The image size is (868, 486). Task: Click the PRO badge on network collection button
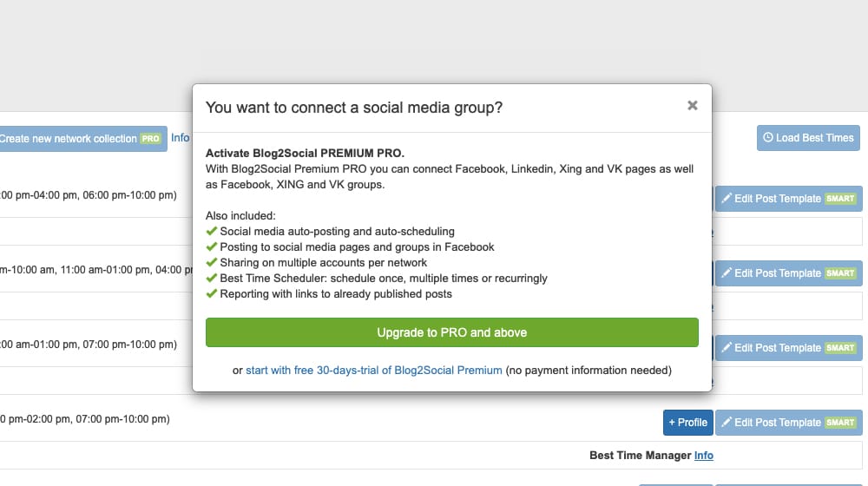150,138
